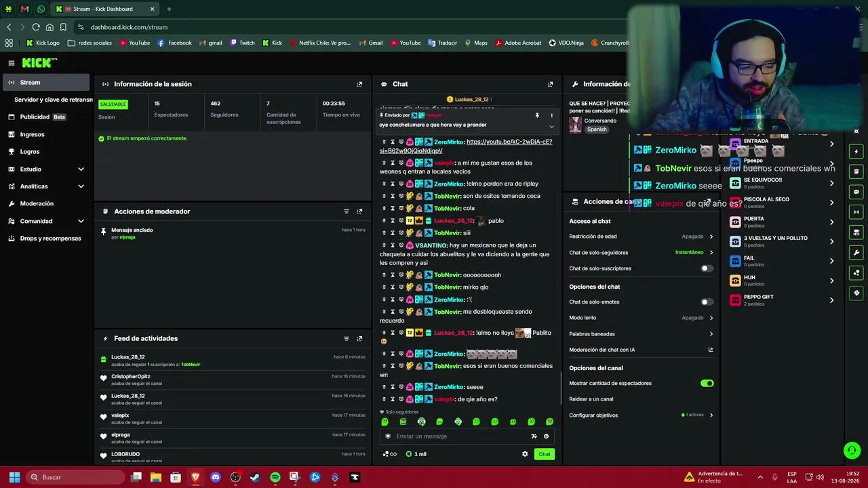
Task: Open Ingresos in the sidebar
Action: 45,134
